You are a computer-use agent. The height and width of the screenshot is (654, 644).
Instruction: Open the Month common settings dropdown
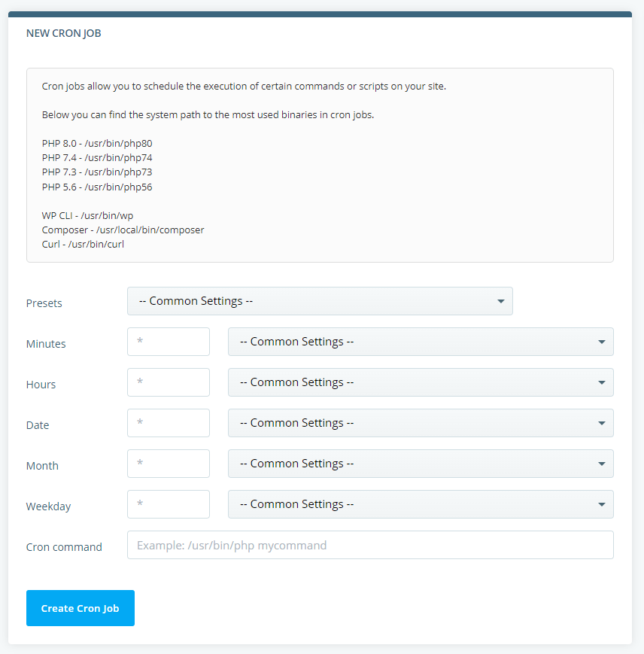tap(421, 464)
